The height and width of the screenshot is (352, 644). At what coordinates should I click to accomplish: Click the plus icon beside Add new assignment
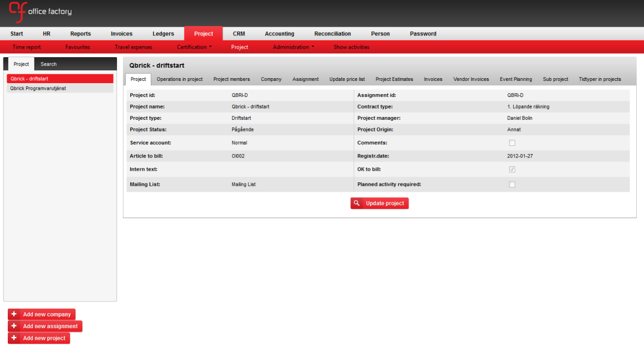pyautogui.click(x=14, y=326)
